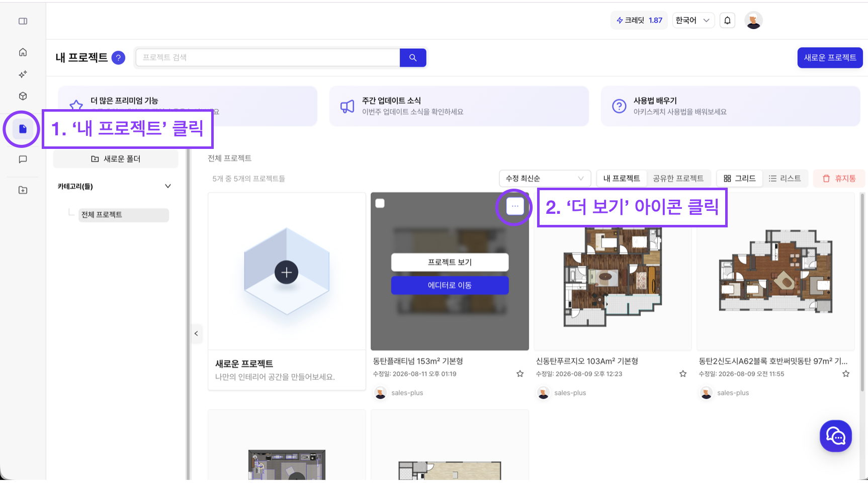The width and height of the screenshot is (868, 488).
Task: Favorite 신동탄푸르지오 103Am² project star
Action: (683, 374)
